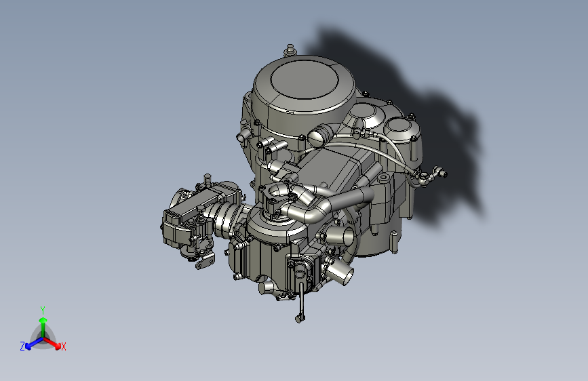Click the blue Z axis of the orientation triad
The image size is (588, 381).
34,343
